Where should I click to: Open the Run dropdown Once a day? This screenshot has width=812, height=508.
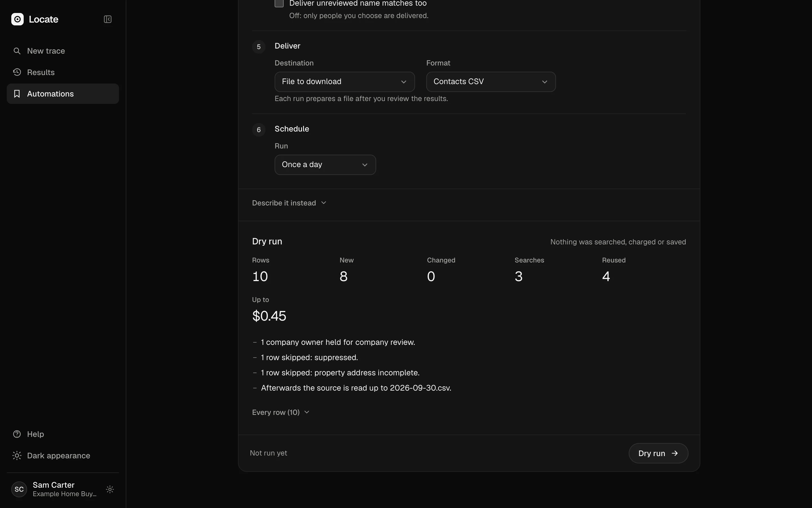tap(325, 165)
